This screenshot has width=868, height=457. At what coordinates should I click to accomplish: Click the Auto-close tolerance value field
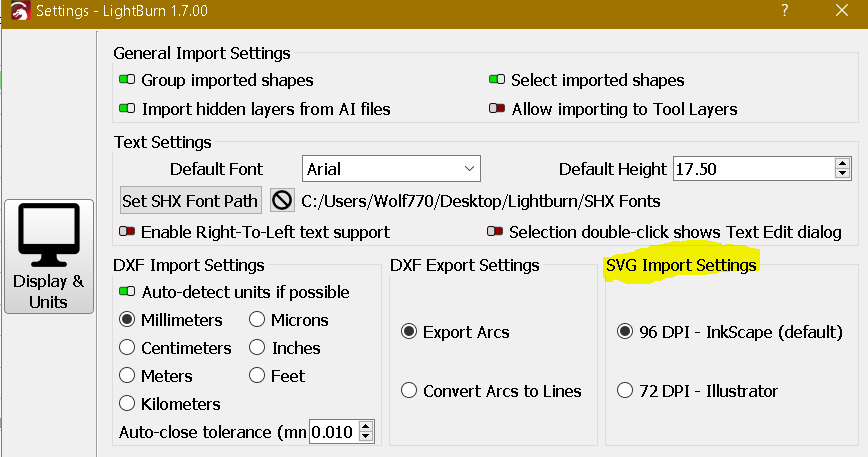point(334,432)
